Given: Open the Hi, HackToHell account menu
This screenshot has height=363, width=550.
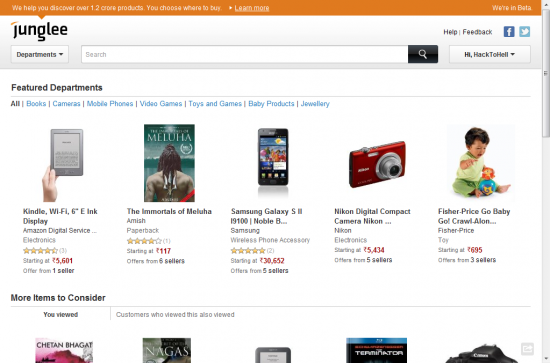Looking at the screenshot, I should click(x=490, y=54).
